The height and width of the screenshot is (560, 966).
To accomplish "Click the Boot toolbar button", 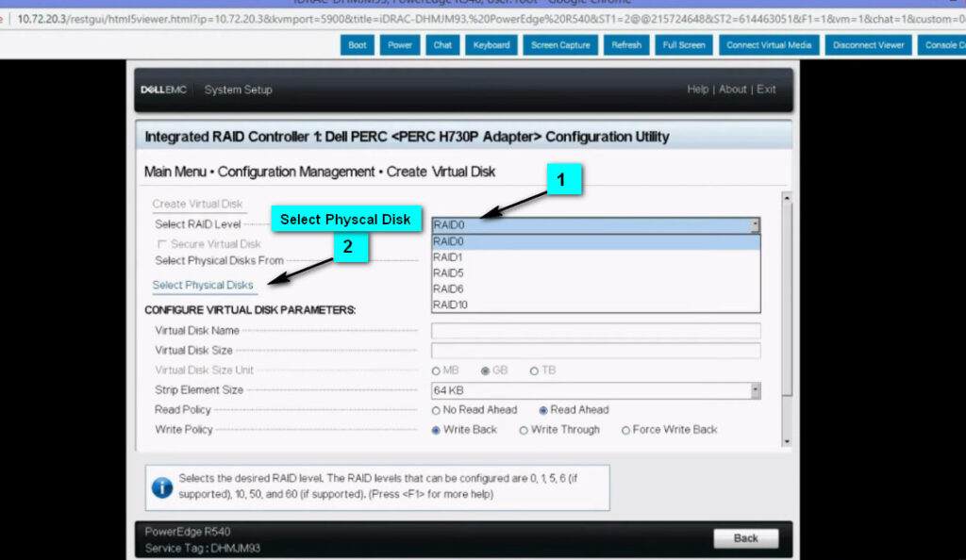I will (x=358, y=45).
